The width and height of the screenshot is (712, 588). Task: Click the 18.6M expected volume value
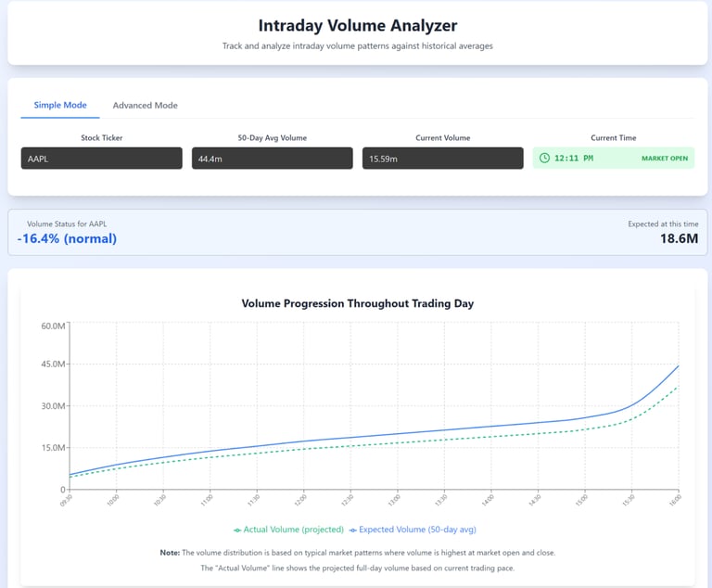pyautogui.click(x=679, y=238)
